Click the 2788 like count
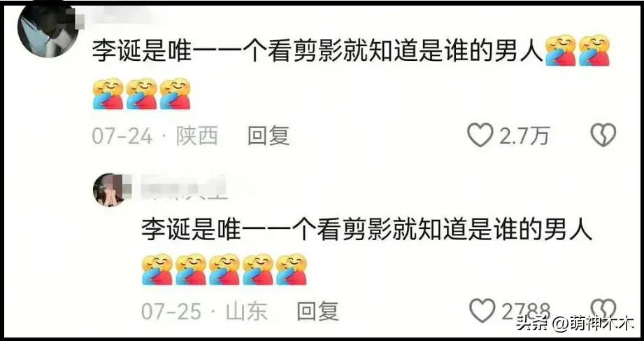This screenshot has width=644, height=341. 526,312
